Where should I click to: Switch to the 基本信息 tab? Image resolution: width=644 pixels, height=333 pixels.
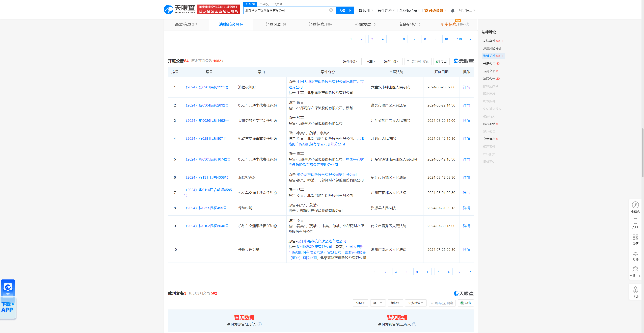(x=186, y=24)
